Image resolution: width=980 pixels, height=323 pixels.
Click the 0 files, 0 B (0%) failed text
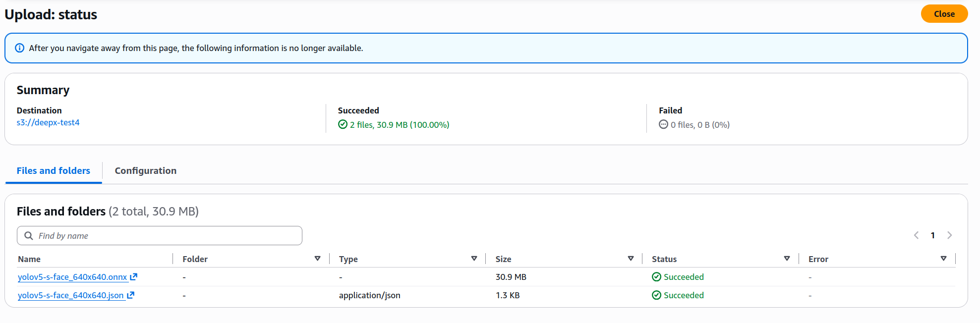point(700,125)
